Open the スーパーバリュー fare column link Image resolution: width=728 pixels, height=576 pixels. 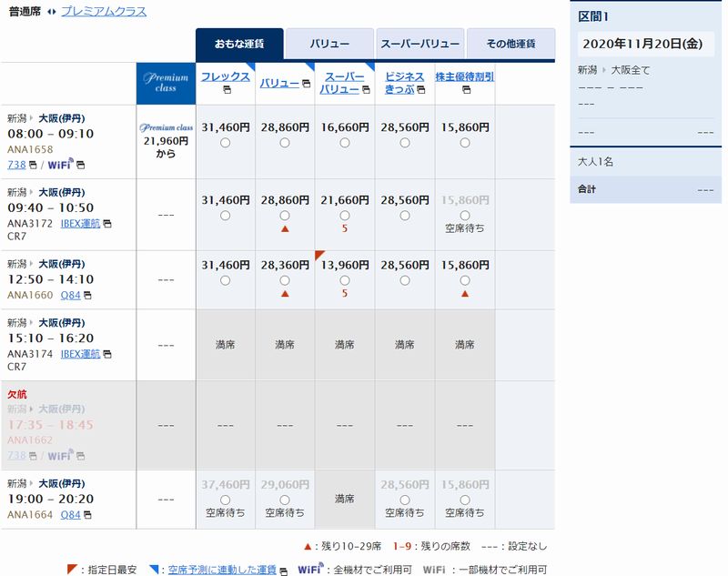pos(344,83)
